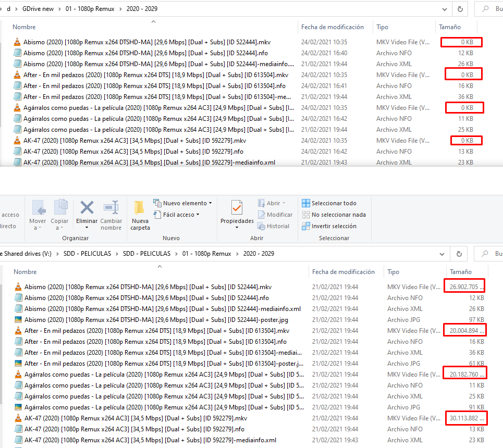This screenshot has width=503, height=448.
Task: Select AK-47 .mkv VLC icon in upper window
Action: [17, 141]
